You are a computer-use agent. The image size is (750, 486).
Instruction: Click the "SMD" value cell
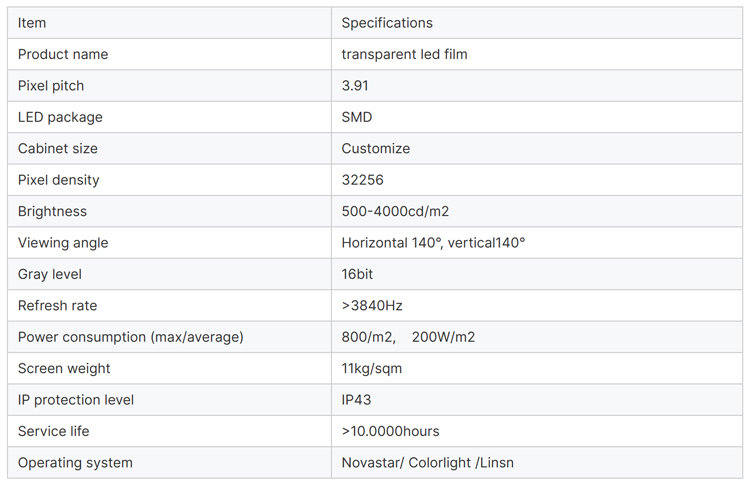357,117
